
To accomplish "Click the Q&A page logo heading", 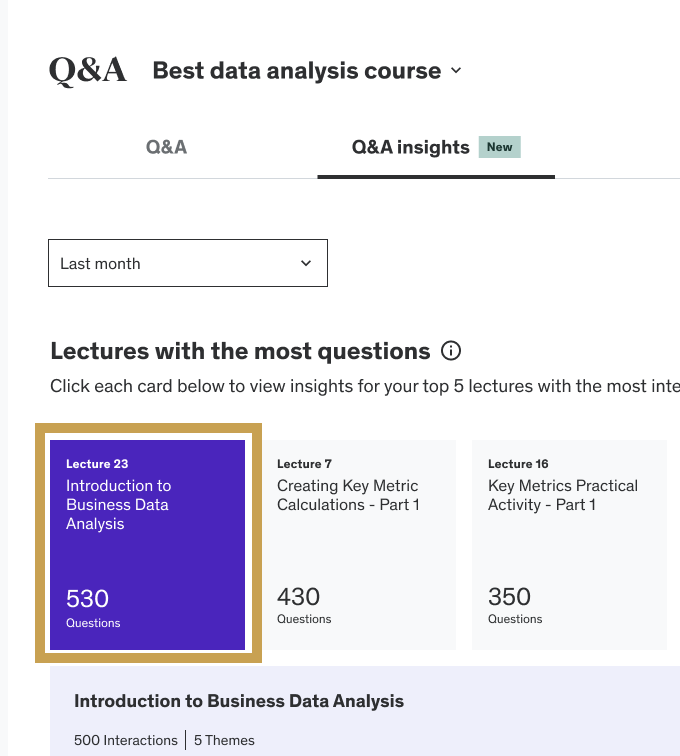I will (x=88, y=70).
